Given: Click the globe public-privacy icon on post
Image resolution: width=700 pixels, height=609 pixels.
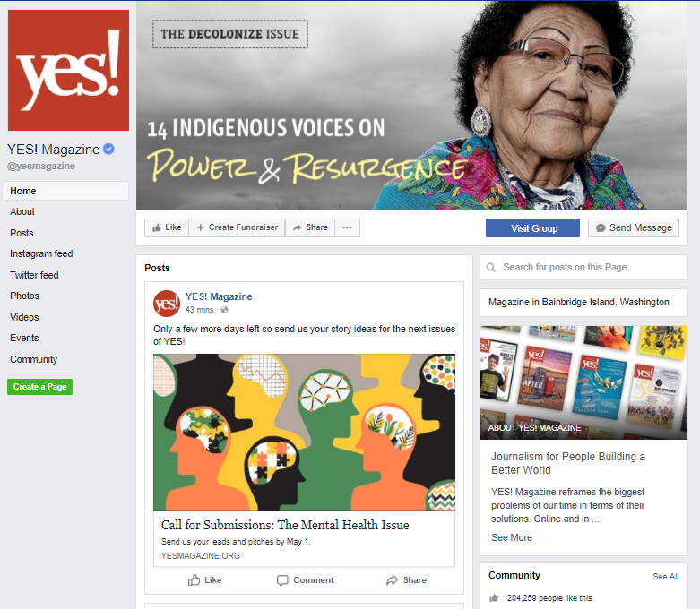Looking at the screenshot, I should tap(225, 310).
